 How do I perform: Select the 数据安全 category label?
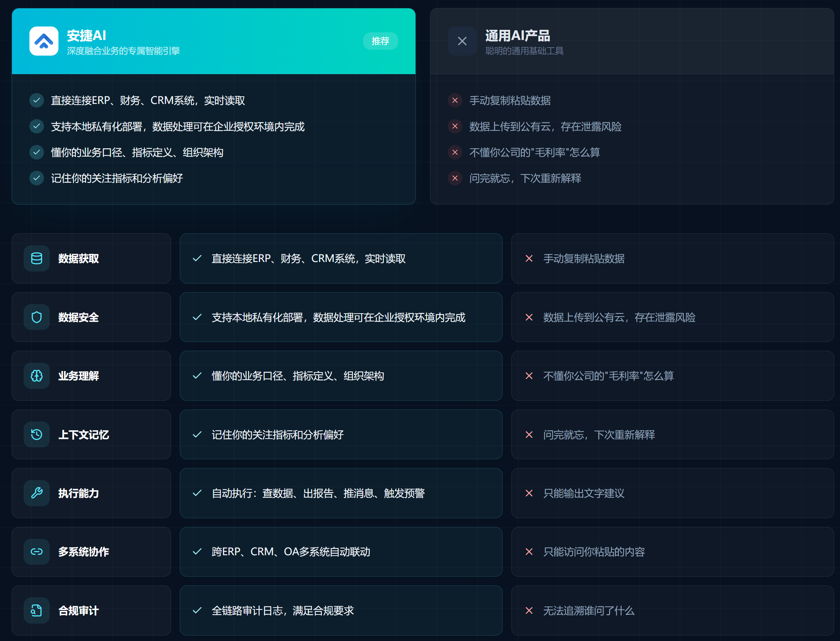[78, 318]
